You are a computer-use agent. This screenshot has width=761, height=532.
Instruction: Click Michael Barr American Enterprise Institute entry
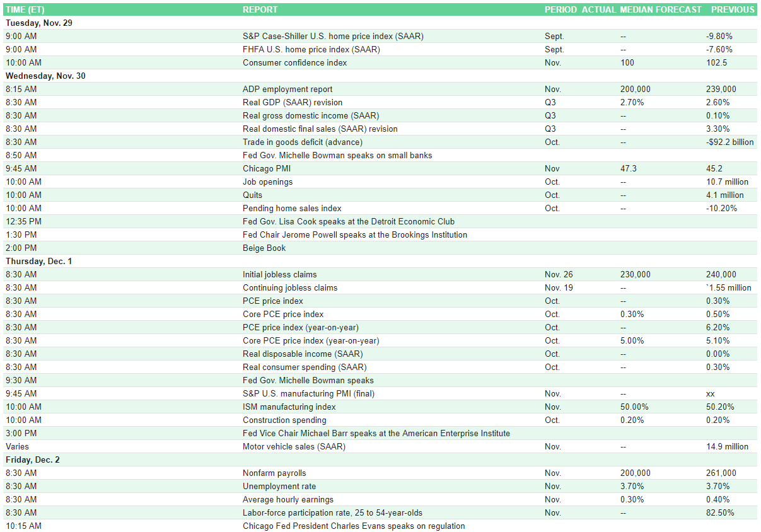[x=376, y=433]
